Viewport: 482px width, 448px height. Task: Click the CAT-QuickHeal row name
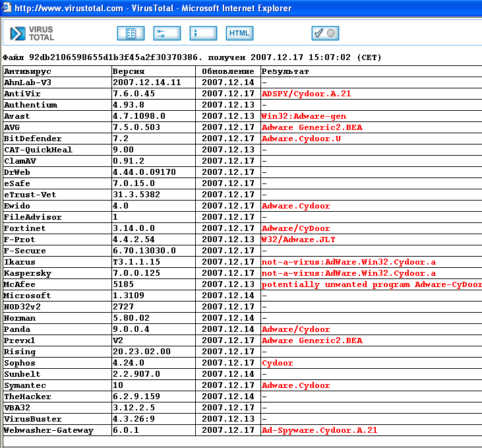(38, 150)
